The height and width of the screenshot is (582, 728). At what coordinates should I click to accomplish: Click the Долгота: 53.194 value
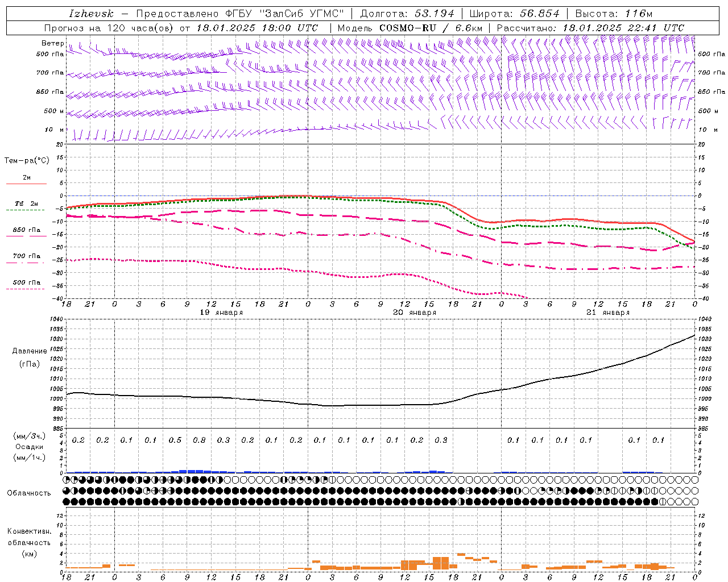point(407,14)
